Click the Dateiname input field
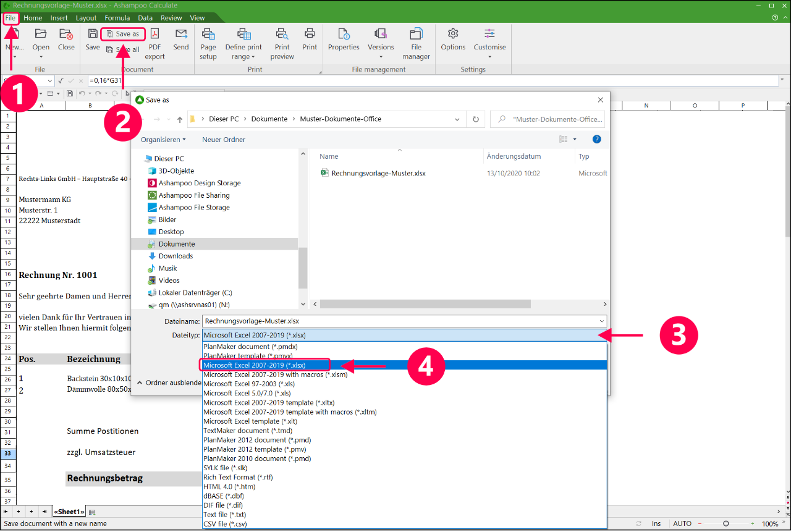This screenshot has height=532, width=791. 399,321
